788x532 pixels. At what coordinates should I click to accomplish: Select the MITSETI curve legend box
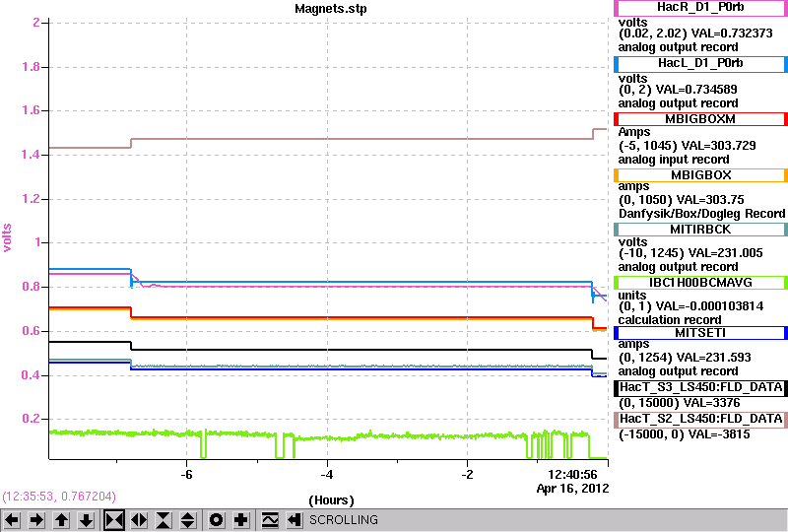(x=700, y=333)
